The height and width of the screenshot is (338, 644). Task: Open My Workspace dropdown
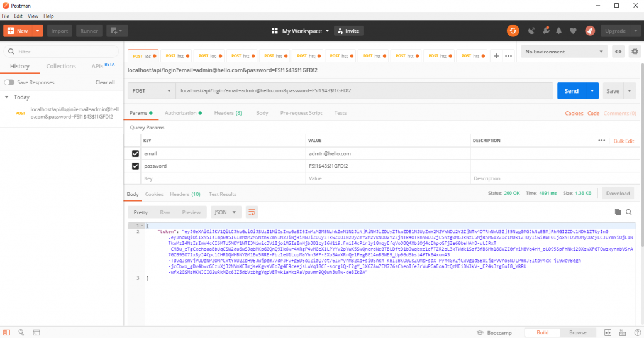tap(306, 31)
